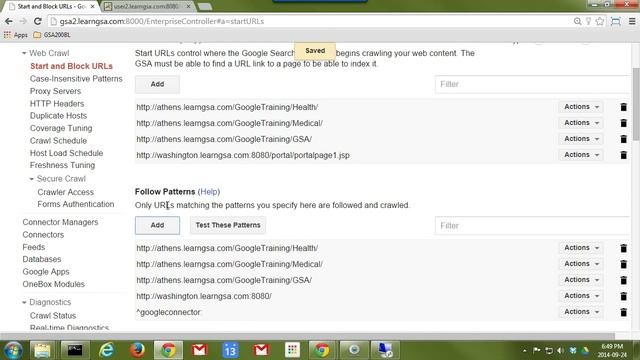Collapse the Diagnostics section
Viewport: 640px width, 360px height.
(x=24, y=302)
